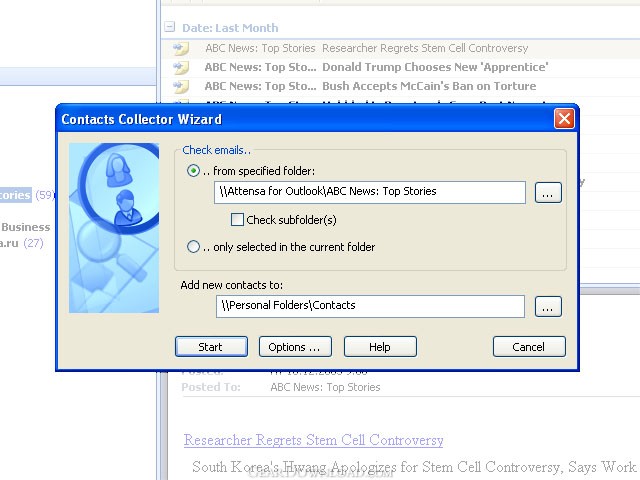This screenshot has width=640, height=480.
Task: Click the post icon beside Bush Accepts message
Action: [x=180, y=86]
